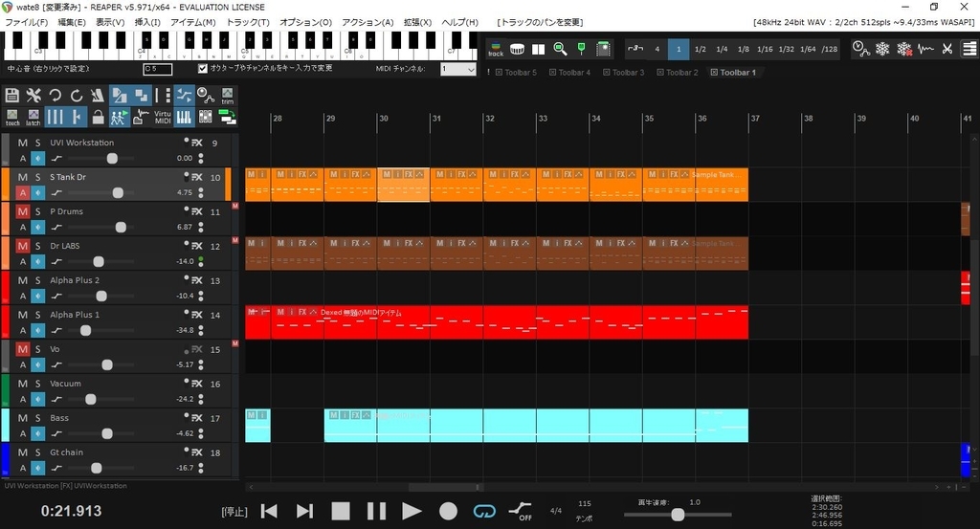The width and height of the screenshot is (980, 529).
Task: Toggle item grouping icon
Action: (142, 95)
